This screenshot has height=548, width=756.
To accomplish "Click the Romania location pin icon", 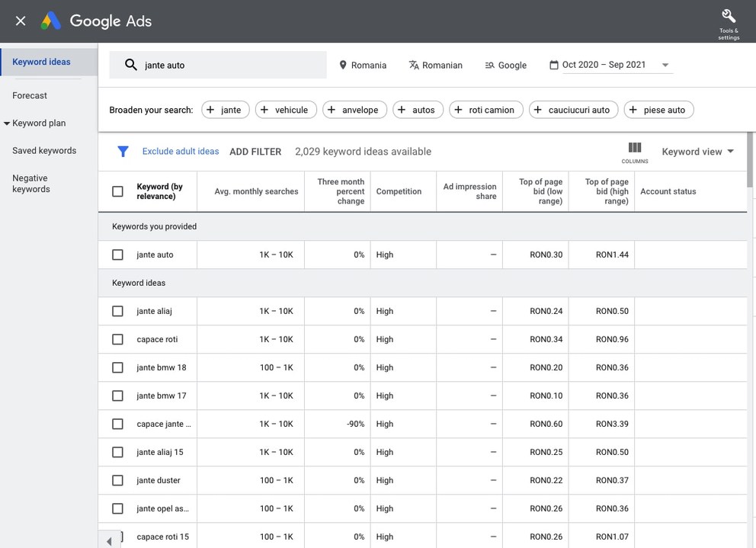I will (x=343, y=66).
